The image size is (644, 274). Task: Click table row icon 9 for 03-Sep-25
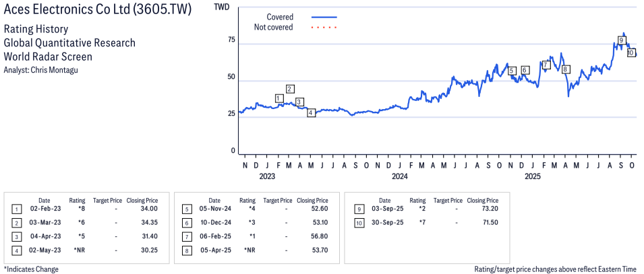point(357,209)
